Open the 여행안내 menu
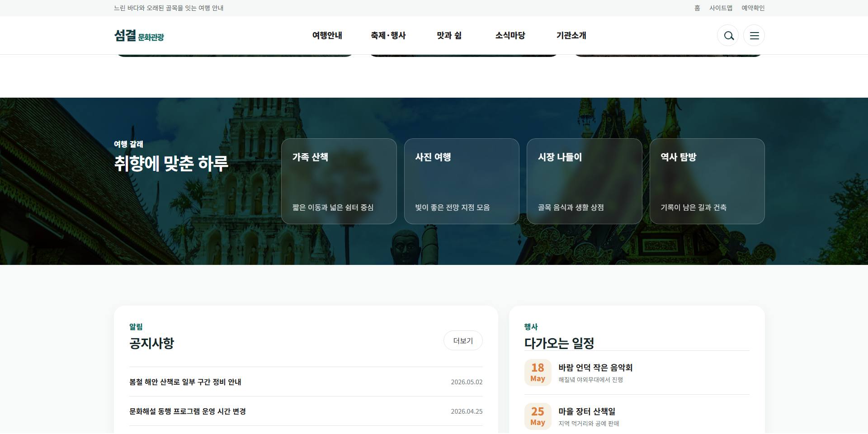The width and height of the screenshot is (868, 434). coord(327,35)
